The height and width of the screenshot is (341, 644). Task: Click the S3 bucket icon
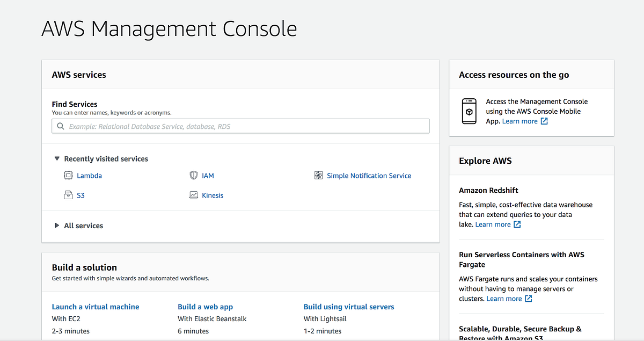68,194
